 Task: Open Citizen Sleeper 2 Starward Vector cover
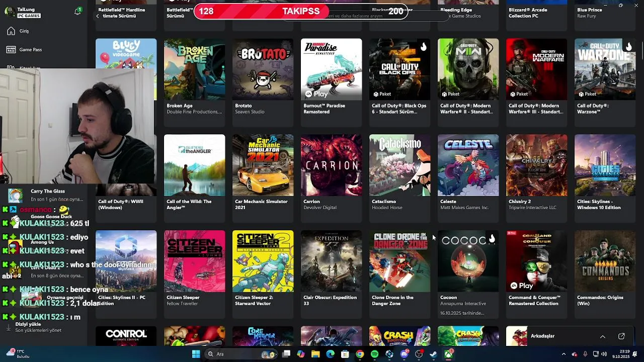coord(263,261)
